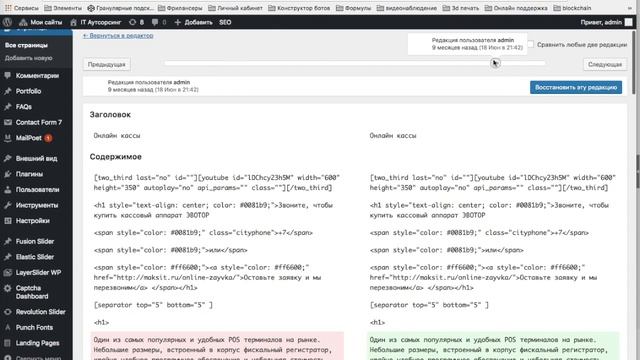Click the Landing Pages icon
The width and height of the screenshot is (640, 360).
7,343
